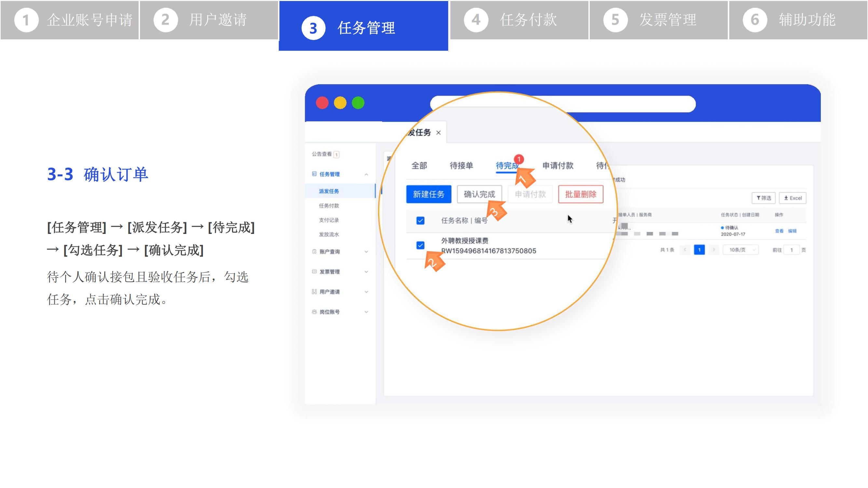Click the 账户查询 sidebar icon
This screenshot has width=868, height=488.
coord(314,251)
